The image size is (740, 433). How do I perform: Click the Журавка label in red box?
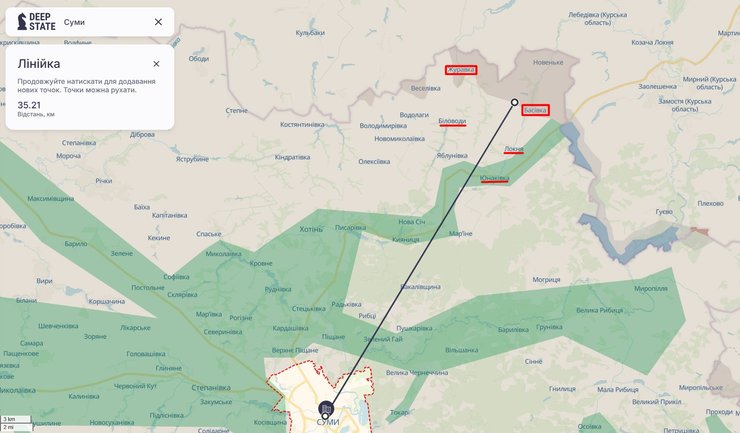pyautogui.click(x=461, y=70)
